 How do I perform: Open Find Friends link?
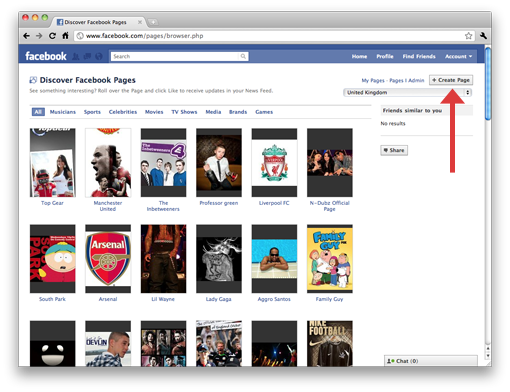pyautogui.click(x=419, y=56)
